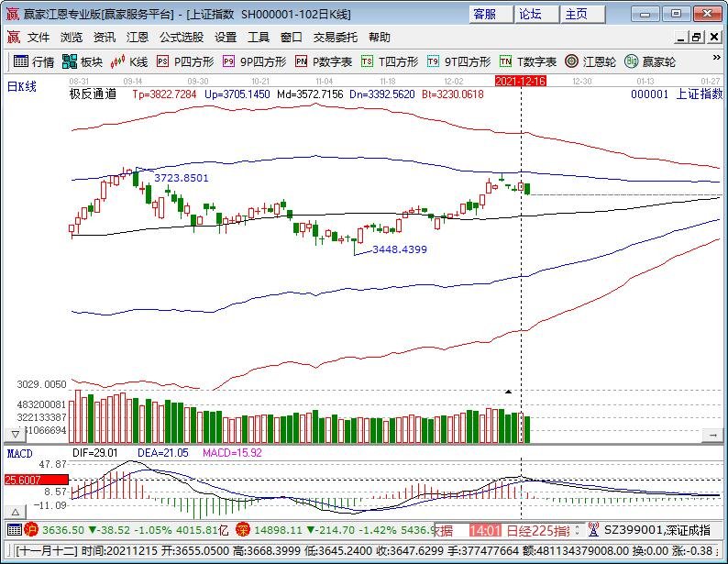Click the 赢 app logo in the menu bar
Image resolution: width=728 pixels, height=564 pixels.
pos(14,37)
